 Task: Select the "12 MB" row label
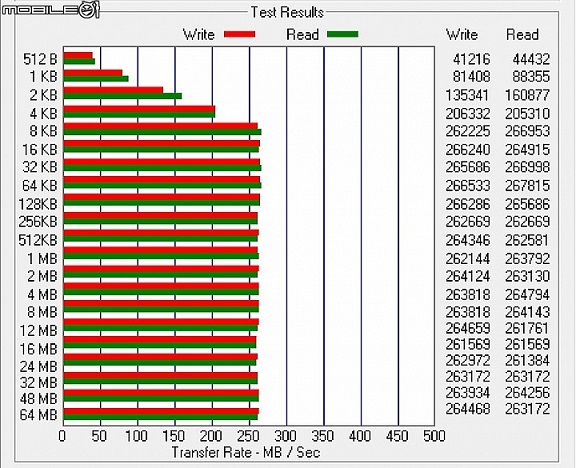39,331
